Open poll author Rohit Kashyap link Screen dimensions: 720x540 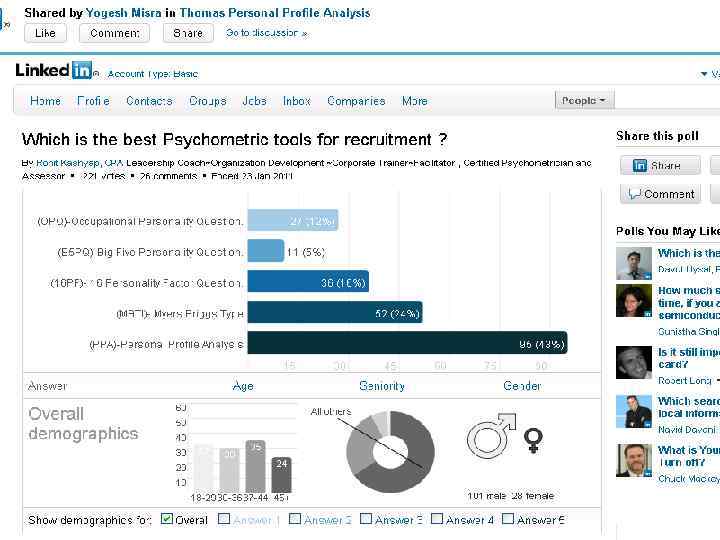(x=68, y=163)
